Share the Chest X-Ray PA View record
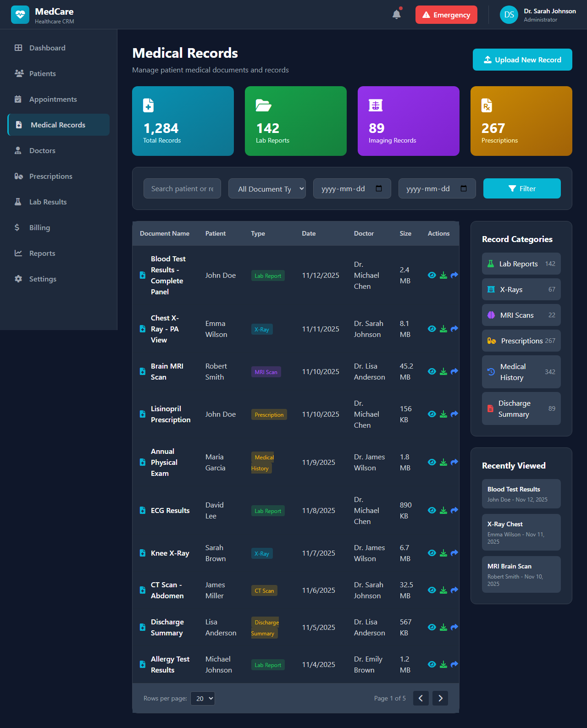This screenshot has height=728, width=587. (x=454, y=329)
